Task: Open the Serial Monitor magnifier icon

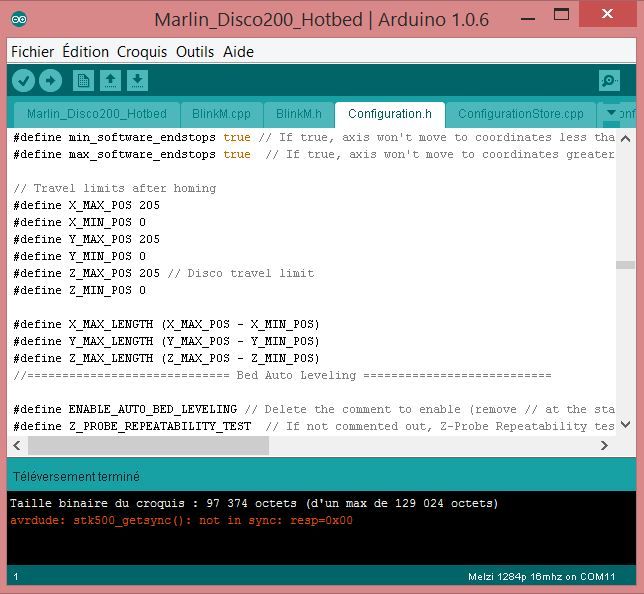Action: tap(609, 81)
